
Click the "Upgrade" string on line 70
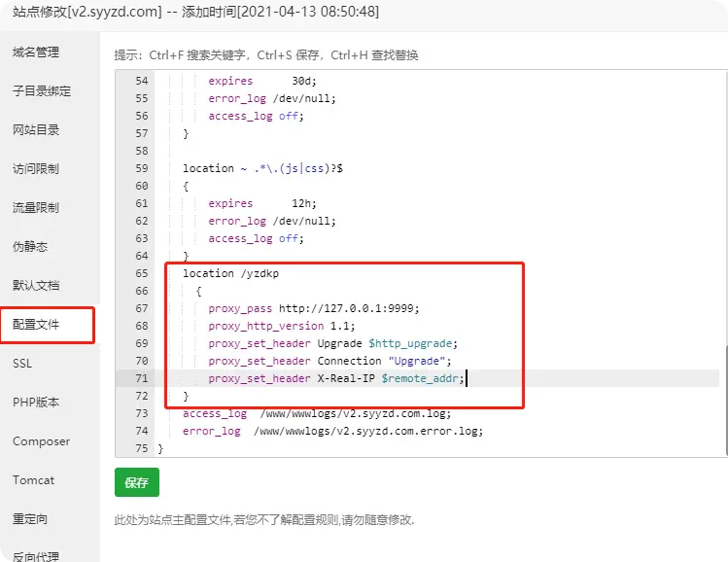point(416,361)
